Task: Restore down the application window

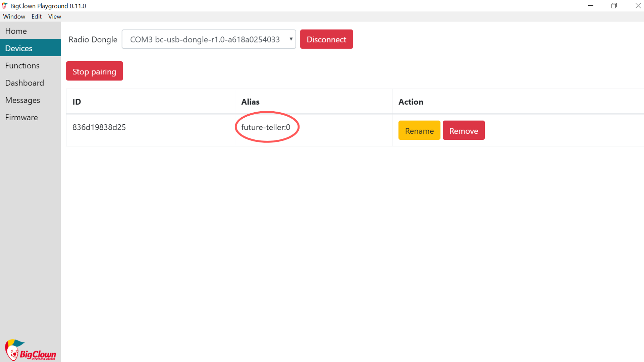Action: tap(614, 6)
